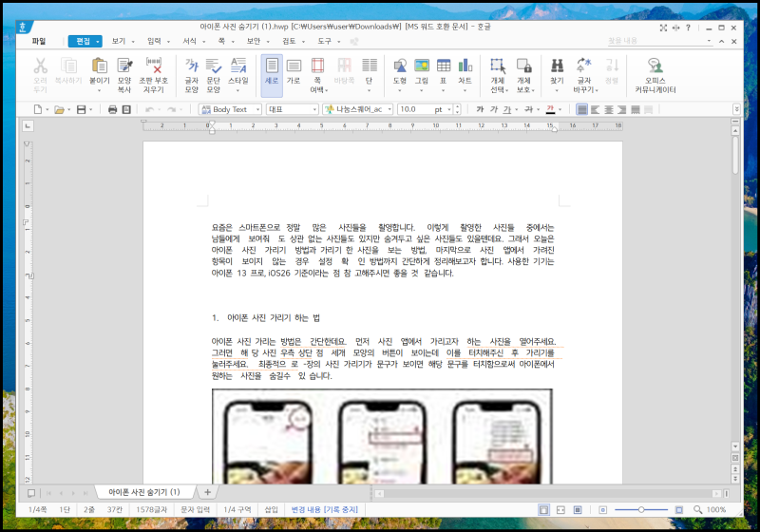Image resolution: width=760 pixels, height=532 pixels.
Task: Click the 찾을 내용 search field
Action: pyautogui.click(x=655, y=41)
